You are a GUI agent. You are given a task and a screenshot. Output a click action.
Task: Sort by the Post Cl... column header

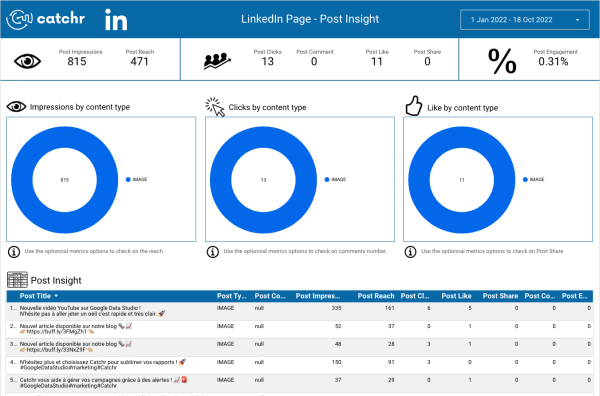(415, 296)
